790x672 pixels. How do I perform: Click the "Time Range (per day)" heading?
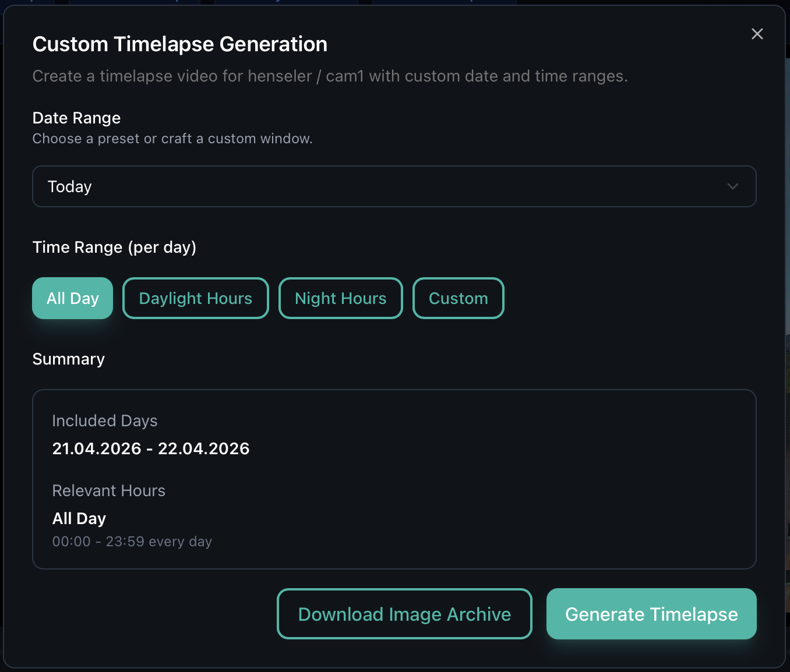pyautogui.click(x=115, y=247)
